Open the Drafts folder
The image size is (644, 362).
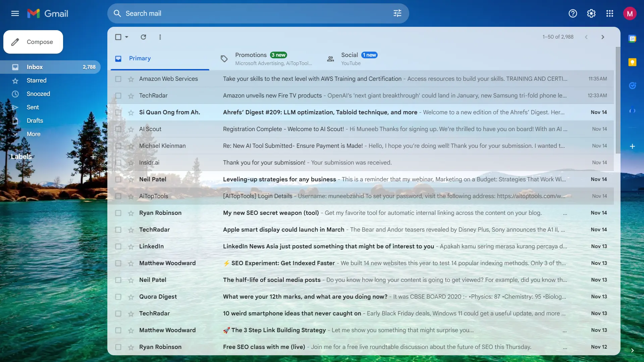point(50,121)
